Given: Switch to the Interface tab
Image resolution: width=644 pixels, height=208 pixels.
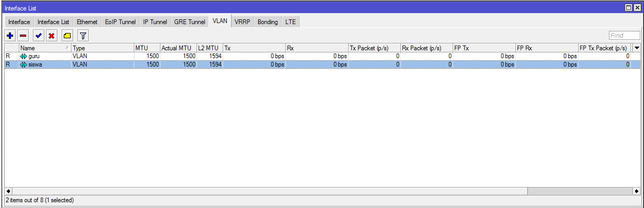Looking at the screenshot, I should [x=19, y=22].
